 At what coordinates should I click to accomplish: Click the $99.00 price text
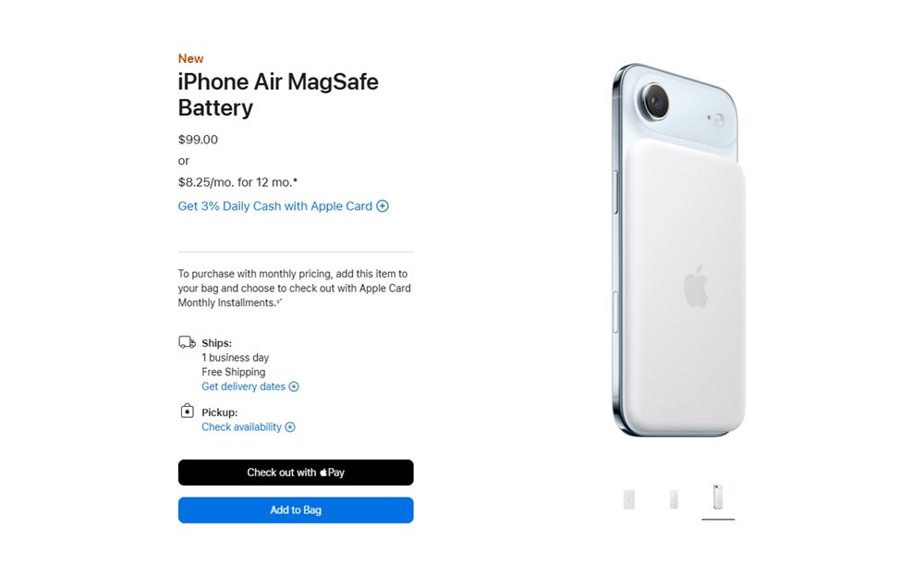(x=198, y=140)
